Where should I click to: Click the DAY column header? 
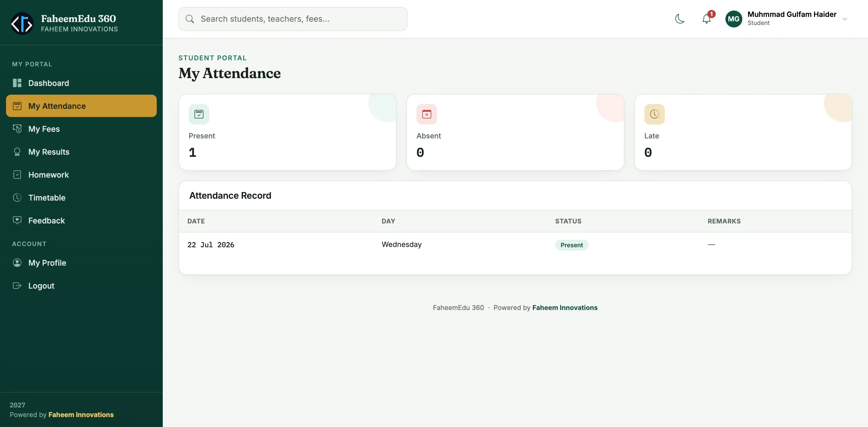click(x=388, y=221)
